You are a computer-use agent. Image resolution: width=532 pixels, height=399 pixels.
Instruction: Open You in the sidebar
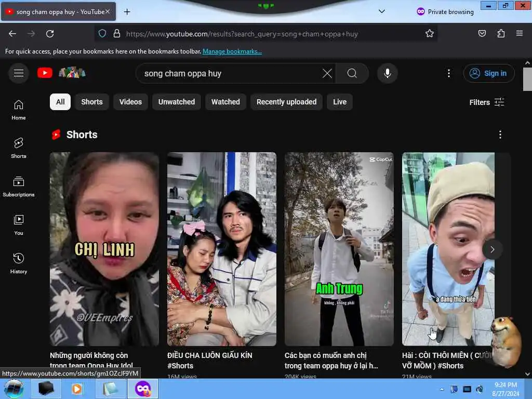tap(19, 225)
